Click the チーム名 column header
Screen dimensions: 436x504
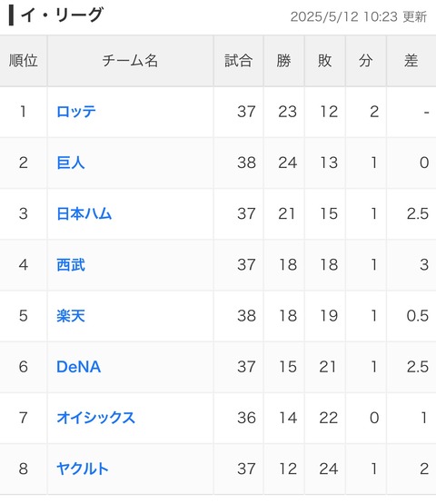click(x=130, y=61)
